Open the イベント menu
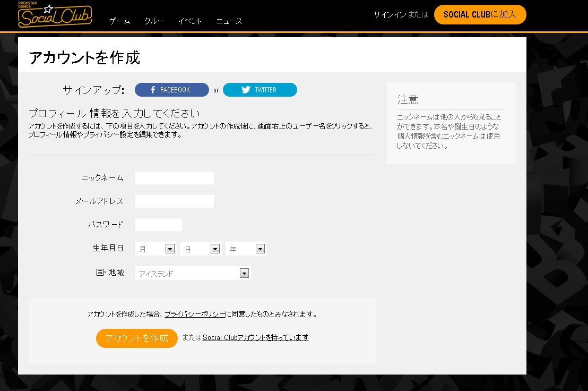Screen dimensions: 588x391 coord(190,21)
